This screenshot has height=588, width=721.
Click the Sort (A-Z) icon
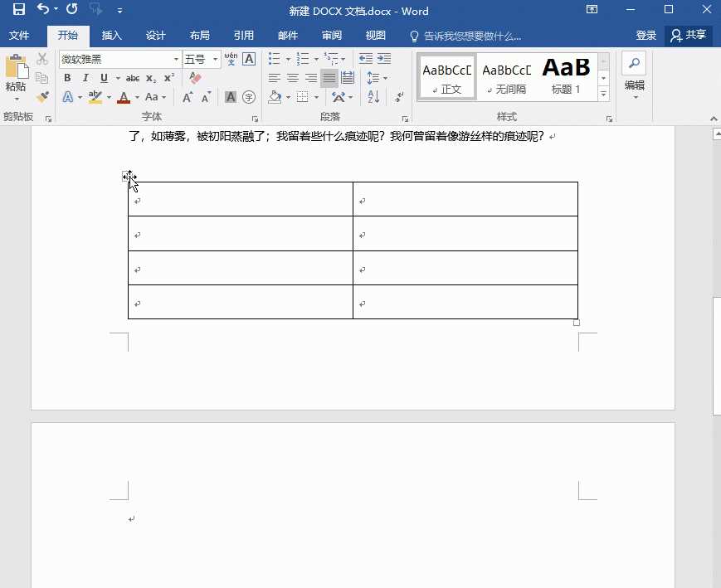[373, 97]
